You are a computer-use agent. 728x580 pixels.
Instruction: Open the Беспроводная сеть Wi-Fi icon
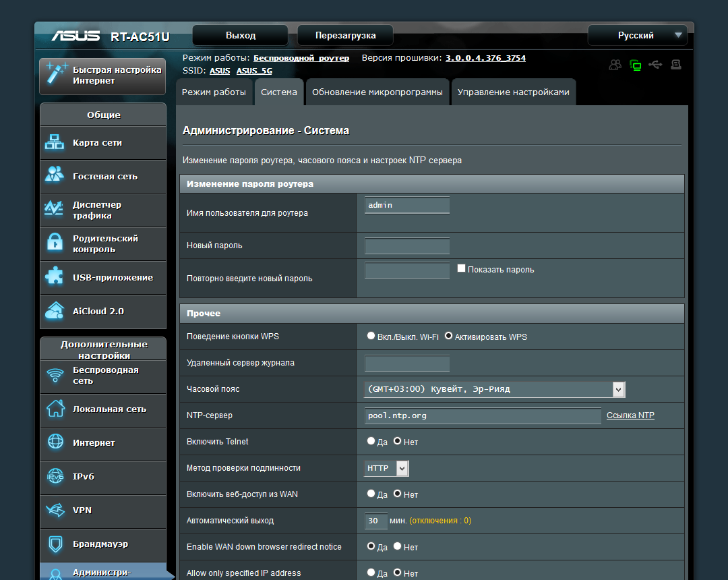[55, 375]
